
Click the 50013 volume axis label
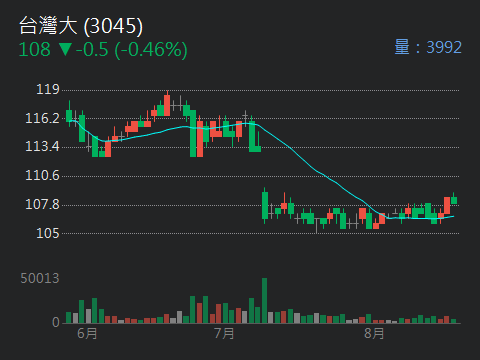tap(40, 278)
